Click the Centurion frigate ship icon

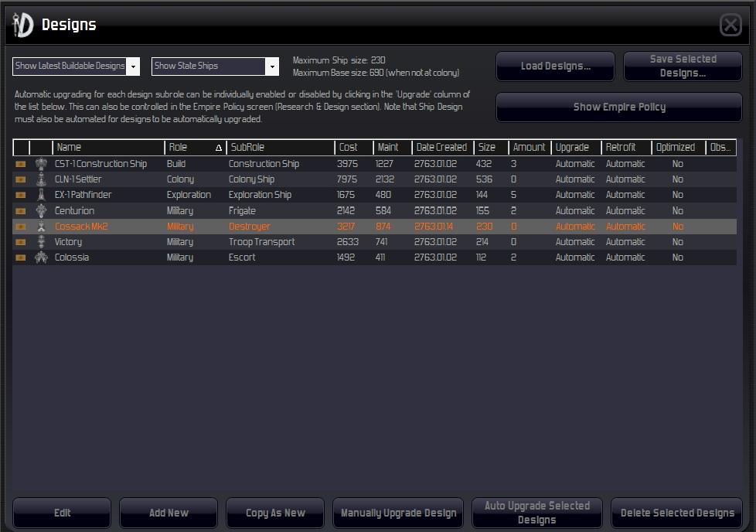(42, 211)
